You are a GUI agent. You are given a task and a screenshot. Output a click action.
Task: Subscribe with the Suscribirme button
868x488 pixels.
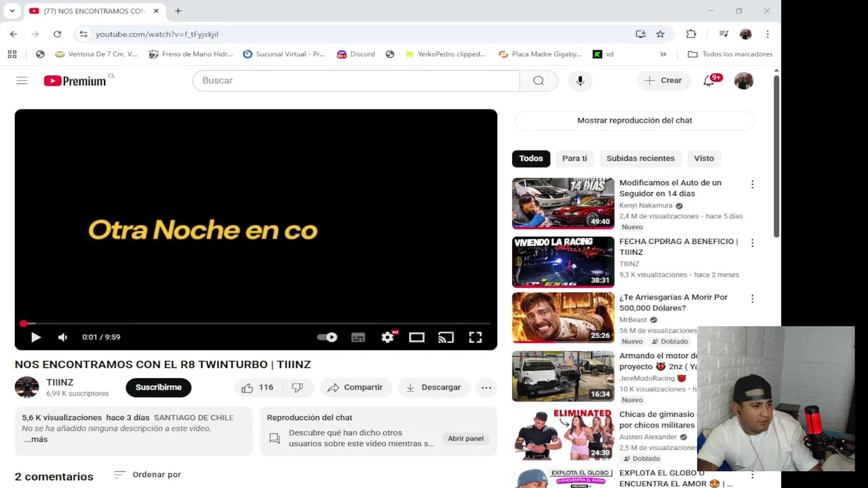coord(159,387)
